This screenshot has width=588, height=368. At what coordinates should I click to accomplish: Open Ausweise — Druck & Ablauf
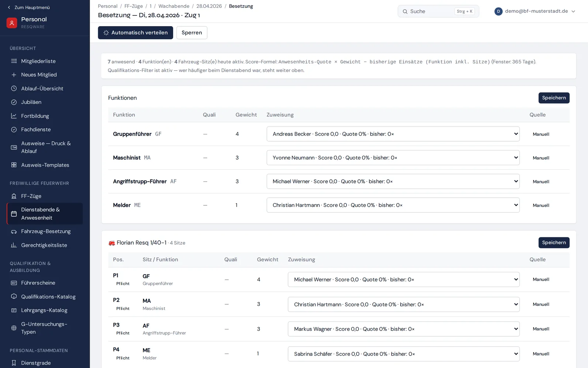point(44,147)
